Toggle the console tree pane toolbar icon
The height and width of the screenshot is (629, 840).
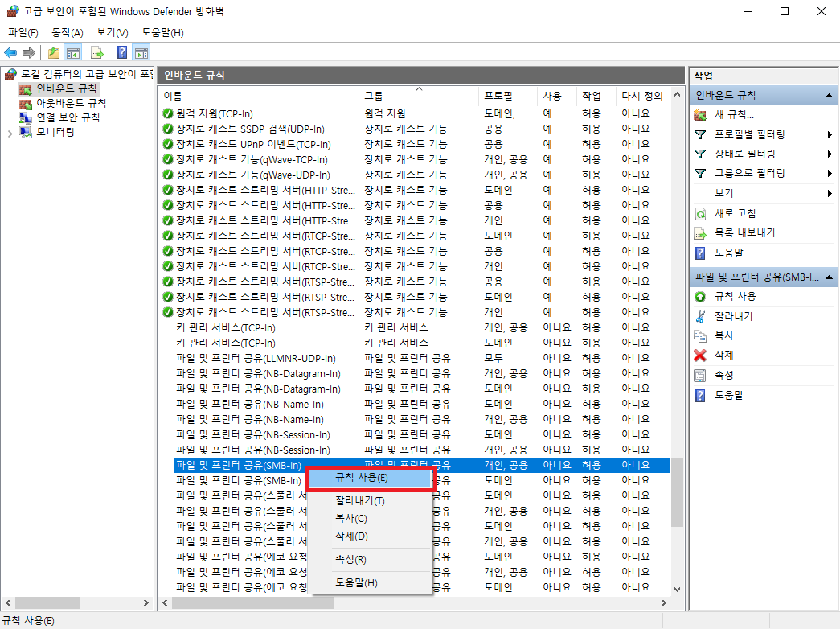(73, 52)
